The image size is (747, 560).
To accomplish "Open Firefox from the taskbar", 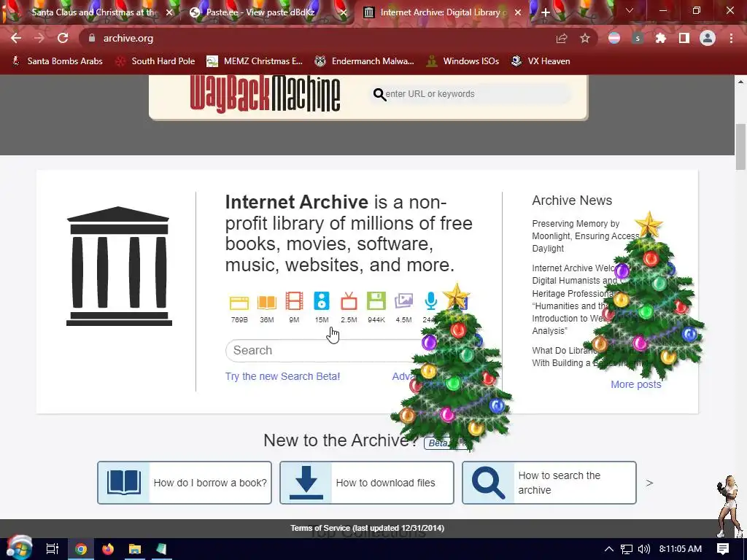I will click(108, 549).
